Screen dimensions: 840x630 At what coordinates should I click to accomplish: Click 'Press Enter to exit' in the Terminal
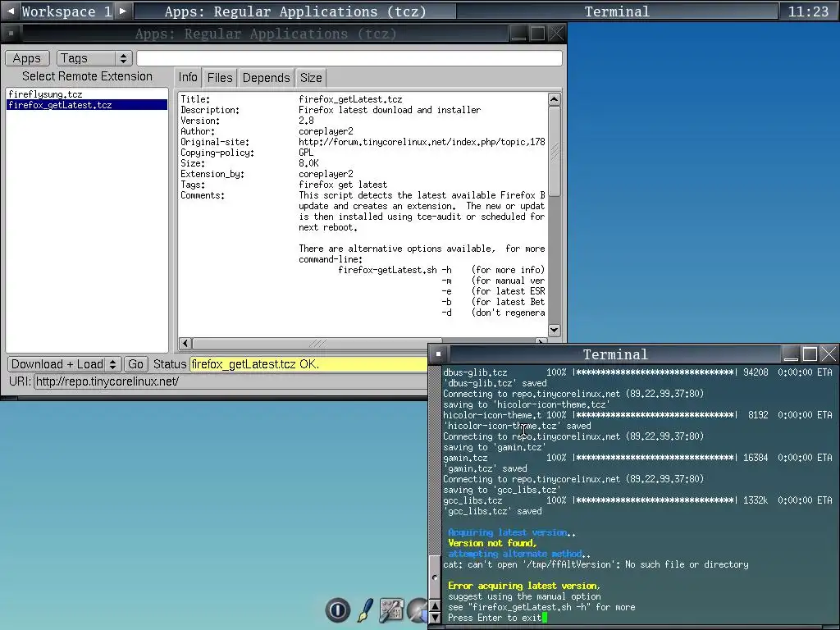pyautogui.click(x=495, y=618)
